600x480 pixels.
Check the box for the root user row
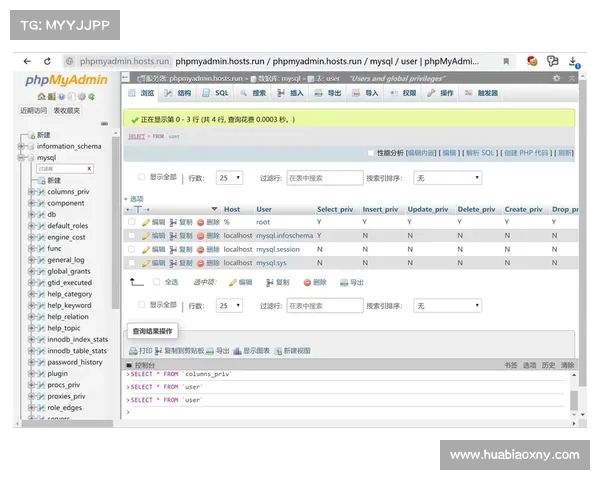coord(131,221)
